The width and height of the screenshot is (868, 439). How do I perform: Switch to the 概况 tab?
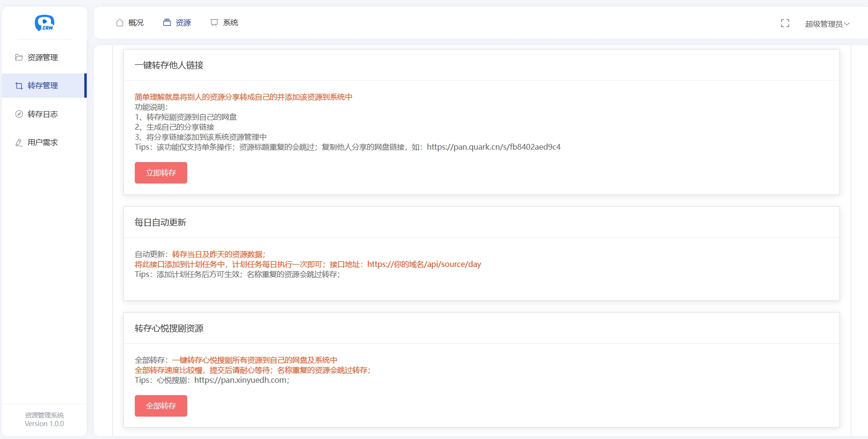(x=134, y=22)
